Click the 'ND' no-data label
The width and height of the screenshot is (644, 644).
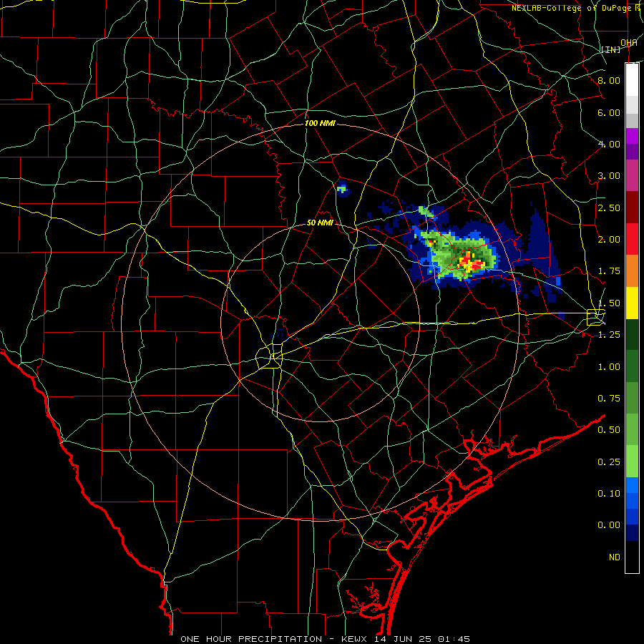[x=615, y=557]
